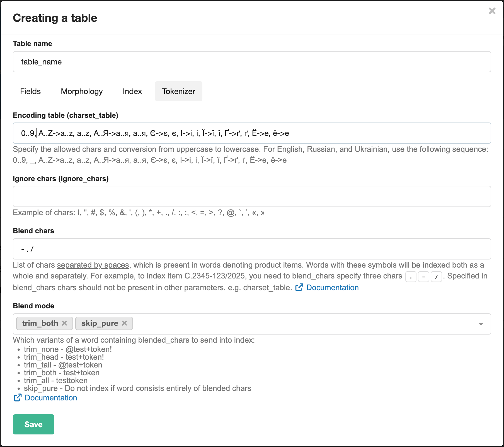The height and width of the screenshot is (447, 504).
Task: Open the Blend mode Documentation link
Action: point(51,398)
